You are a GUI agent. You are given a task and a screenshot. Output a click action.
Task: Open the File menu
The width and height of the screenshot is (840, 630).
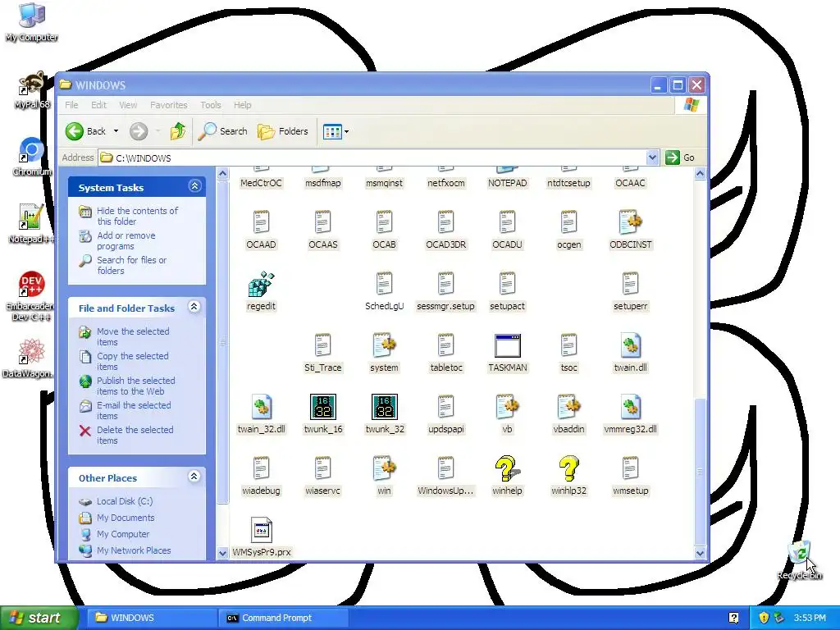[x=71, y=105]
